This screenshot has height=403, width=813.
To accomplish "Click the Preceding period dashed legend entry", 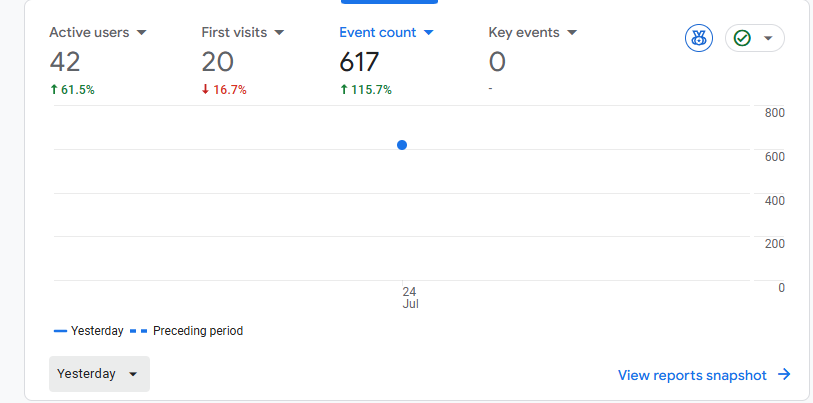I will click(x=186, y=331).
